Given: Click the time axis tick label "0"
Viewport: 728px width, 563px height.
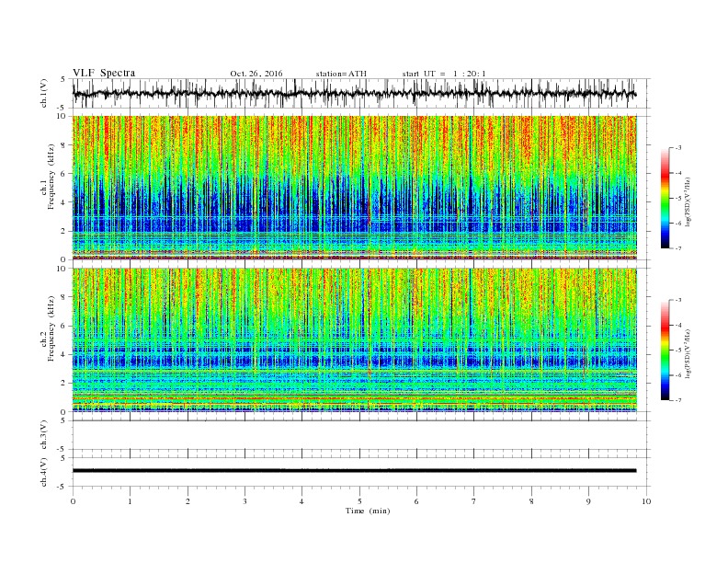Looking at the screenshot, I should click(x=73, y=501).
